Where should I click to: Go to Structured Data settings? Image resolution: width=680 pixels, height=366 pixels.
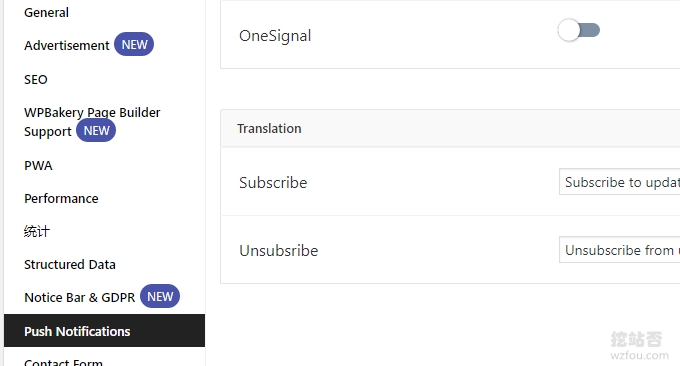pyautogui.click(x=70, y=265)
